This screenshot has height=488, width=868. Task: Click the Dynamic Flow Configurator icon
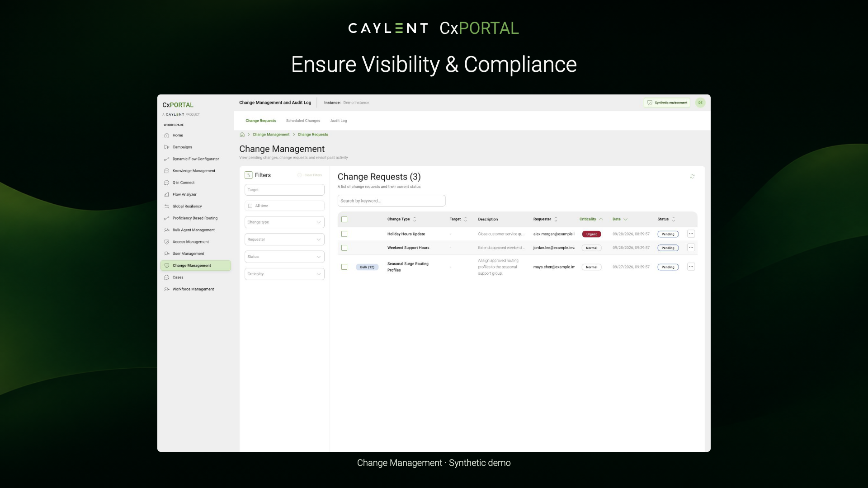pos(167,159)
